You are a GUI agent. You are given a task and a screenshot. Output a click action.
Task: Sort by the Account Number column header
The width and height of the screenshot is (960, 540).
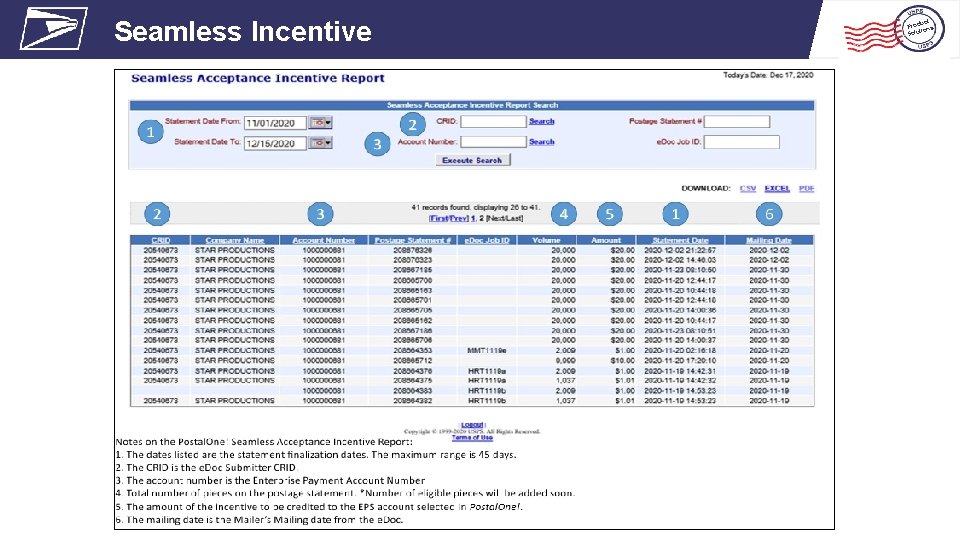323,240
